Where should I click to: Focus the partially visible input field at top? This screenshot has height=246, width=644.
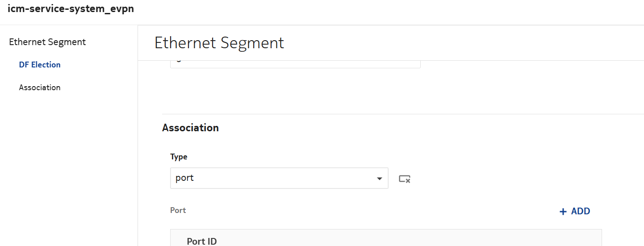click(295, 64)
